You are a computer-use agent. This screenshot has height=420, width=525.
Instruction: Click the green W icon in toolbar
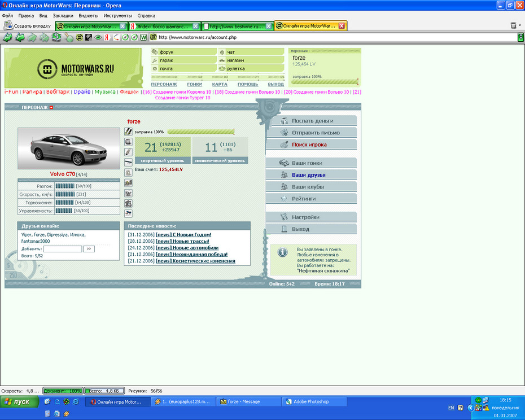click(143, 38)
